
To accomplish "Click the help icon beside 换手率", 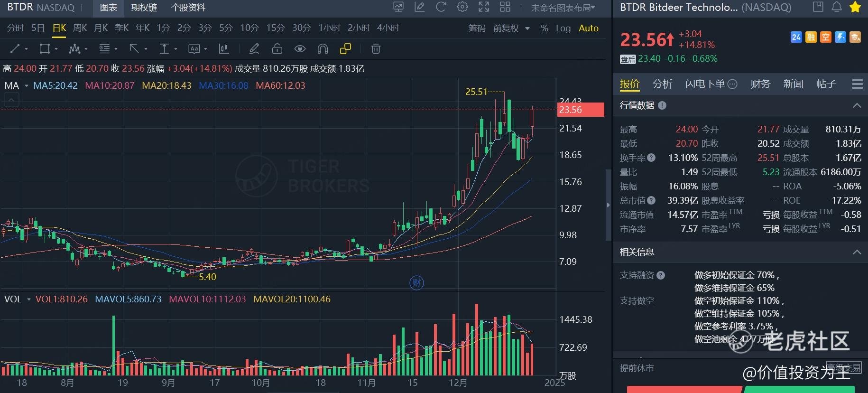I will coord(651,158).
